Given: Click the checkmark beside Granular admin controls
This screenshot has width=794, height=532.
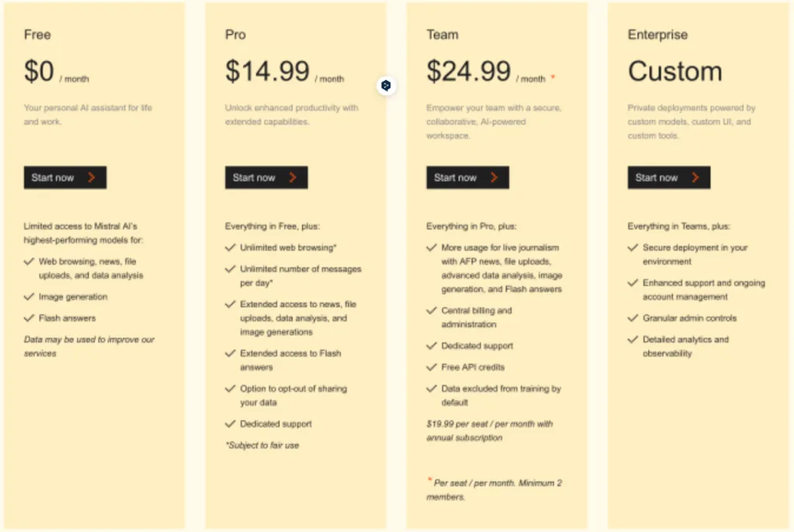Looking at the screenshot, I should click(x=633, y=318).
